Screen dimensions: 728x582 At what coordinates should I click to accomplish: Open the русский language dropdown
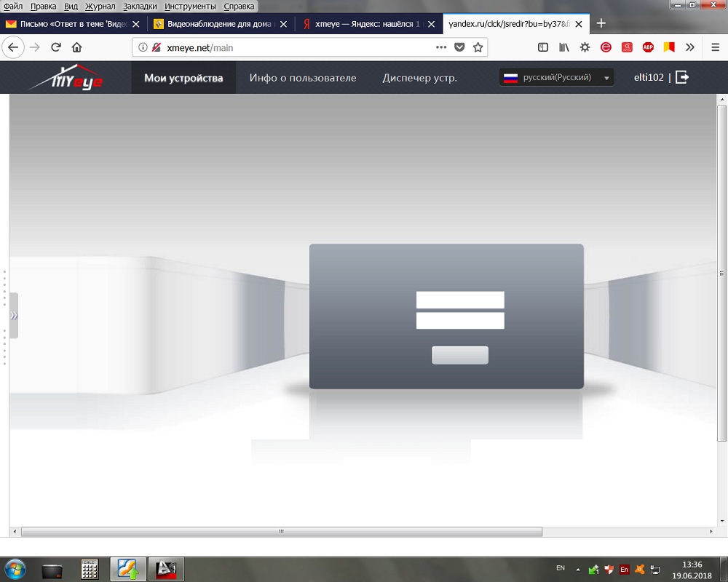557,77
